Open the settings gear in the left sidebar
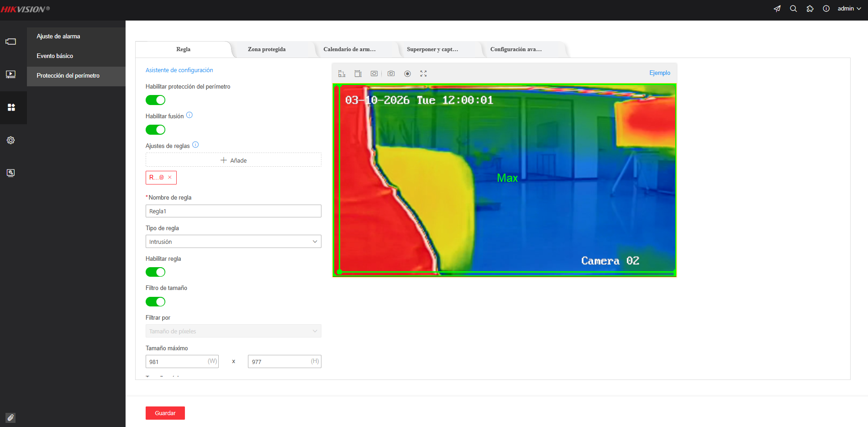Screen dimensions: 868x427 11,140
